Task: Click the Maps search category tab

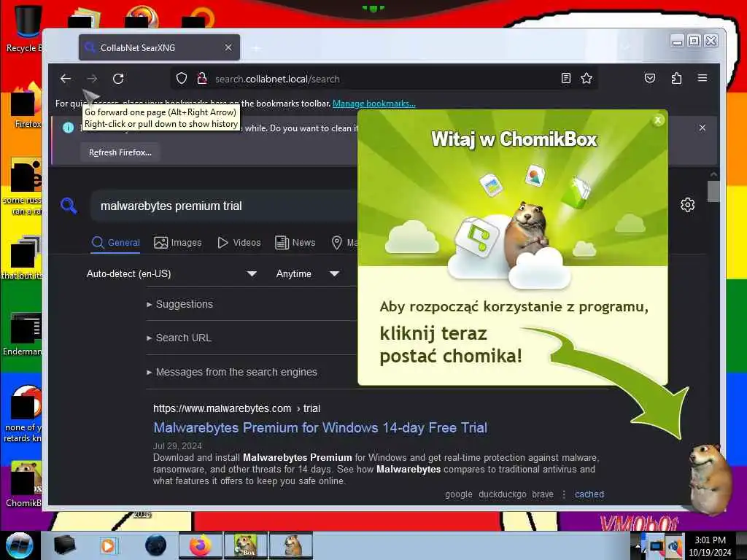Action: [x=344, y=242]
